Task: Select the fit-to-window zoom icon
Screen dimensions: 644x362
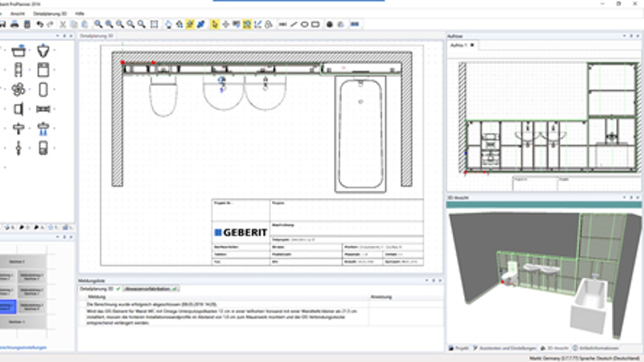Action: click(x=154, y=24)
